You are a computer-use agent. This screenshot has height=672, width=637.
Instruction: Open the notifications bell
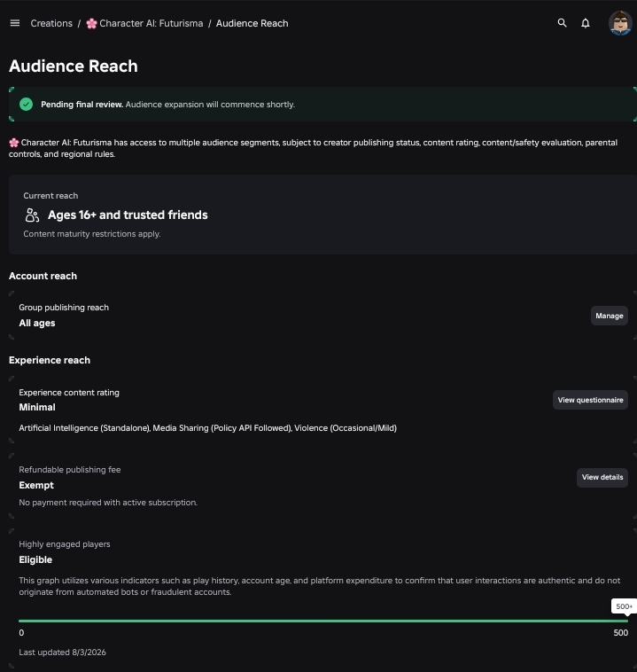585,23
